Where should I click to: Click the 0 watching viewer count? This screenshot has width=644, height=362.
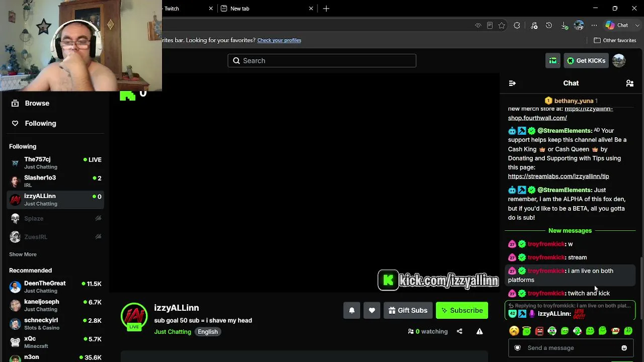(428, 331)
